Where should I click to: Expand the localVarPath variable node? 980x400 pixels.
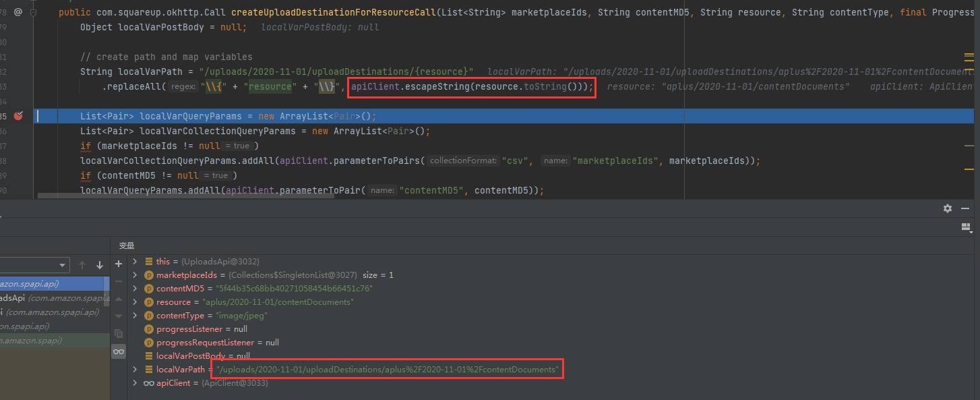tap(135, 369)
